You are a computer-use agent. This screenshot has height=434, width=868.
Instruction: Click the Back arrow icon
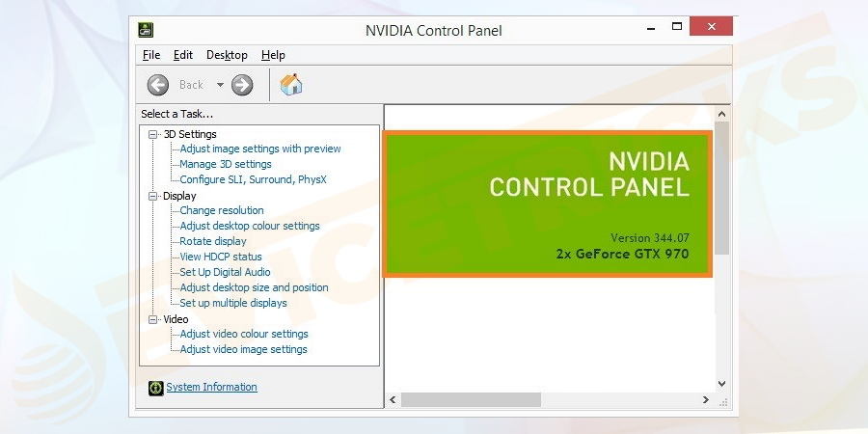[x=158, y=85]
